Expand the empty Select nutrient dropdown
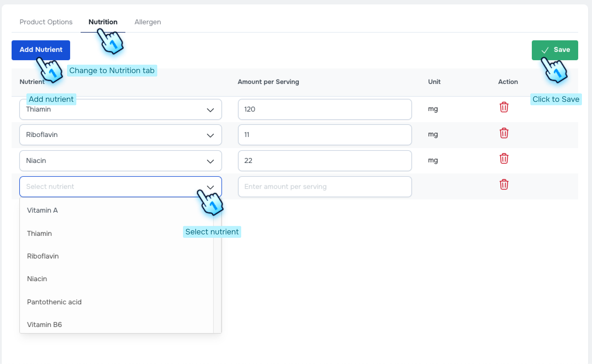The width and height of the screenshot is (592, 364). click(x=210, y=187)
